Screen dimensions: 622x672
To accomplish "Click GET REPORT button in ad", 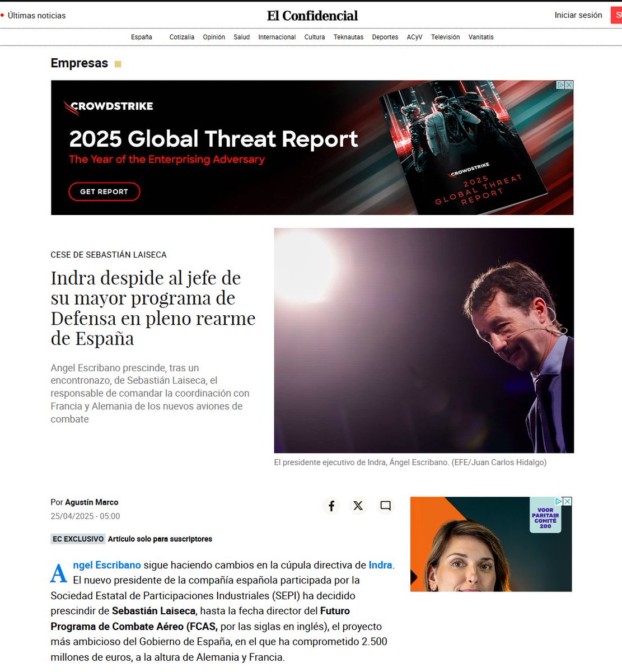I will click(x=104, y=192).
